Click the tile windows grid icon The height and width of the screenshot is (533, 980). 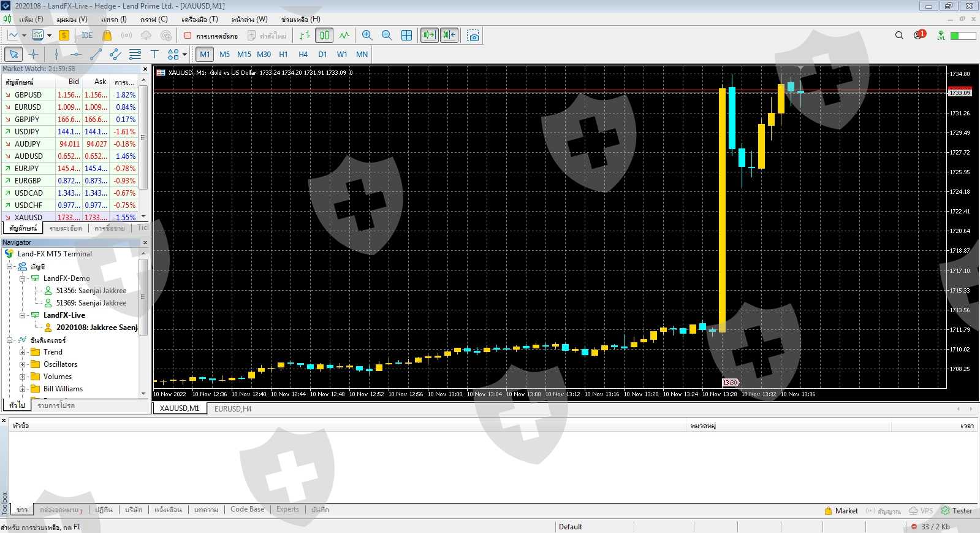[406, 36]
